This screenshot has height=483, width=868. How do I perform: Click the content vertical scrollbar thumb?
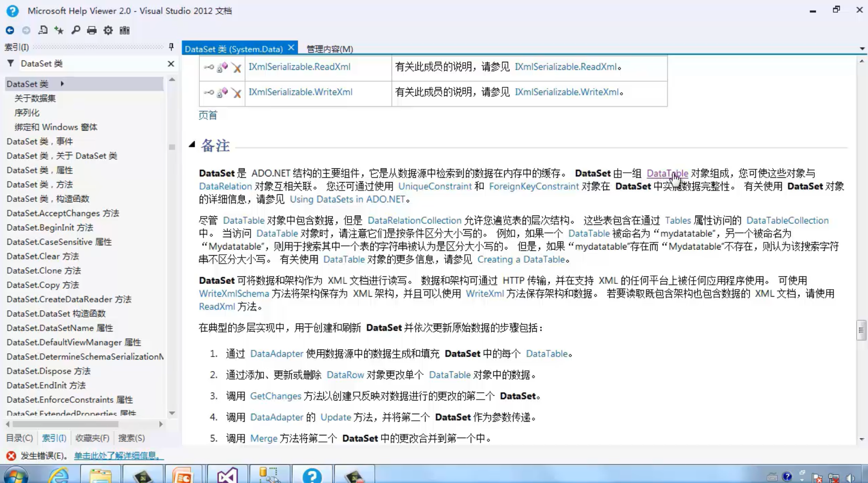tap(861, 330)
